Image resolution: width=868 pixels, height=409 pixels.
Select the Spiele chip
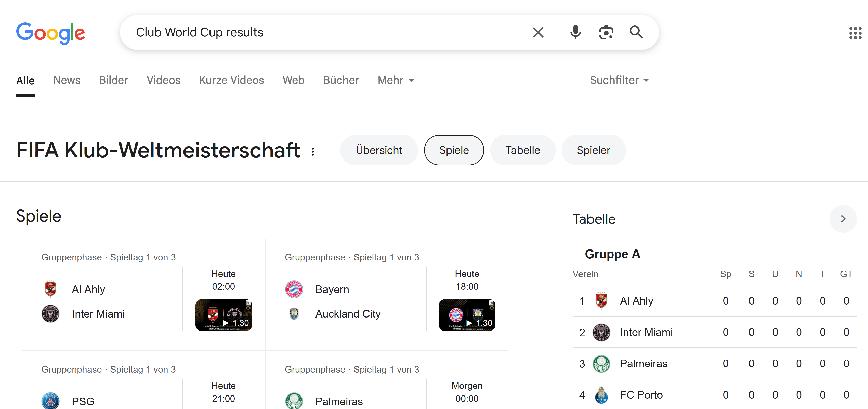tap(454, 150)
